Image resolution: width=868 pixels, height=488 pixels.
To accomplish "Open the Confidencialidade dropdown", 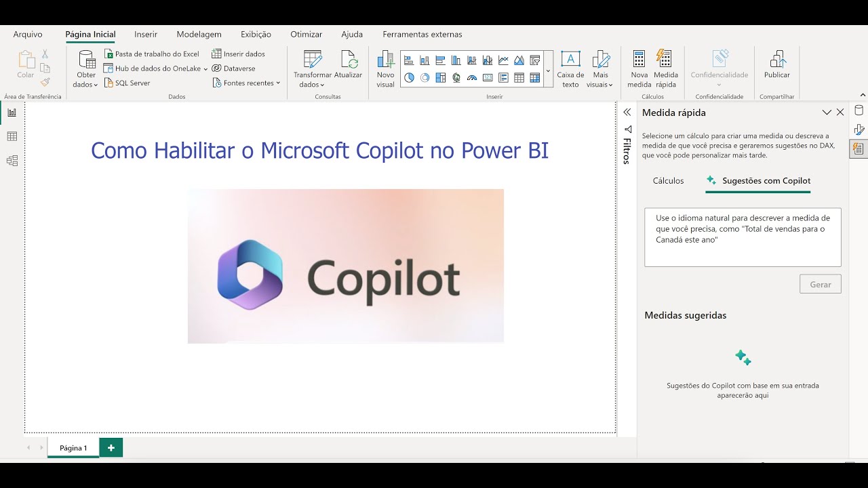I will tap(719, 68).
